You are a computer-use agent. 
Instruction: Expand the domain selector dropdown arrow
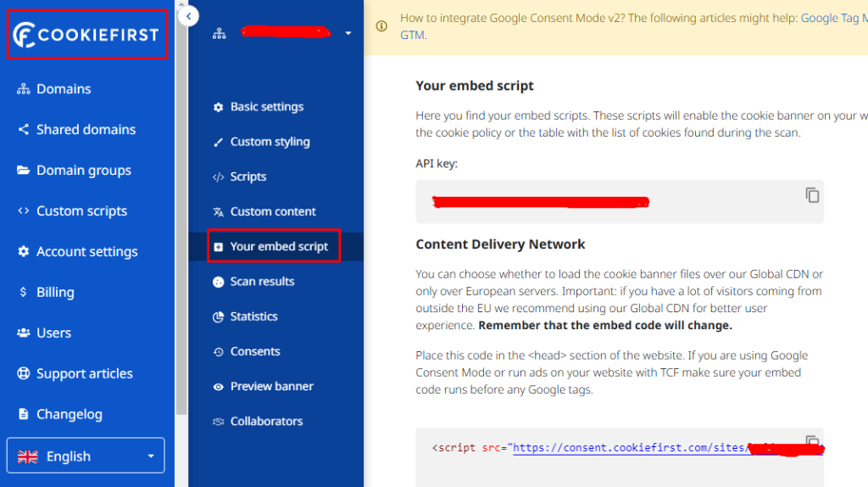[348, 33]
